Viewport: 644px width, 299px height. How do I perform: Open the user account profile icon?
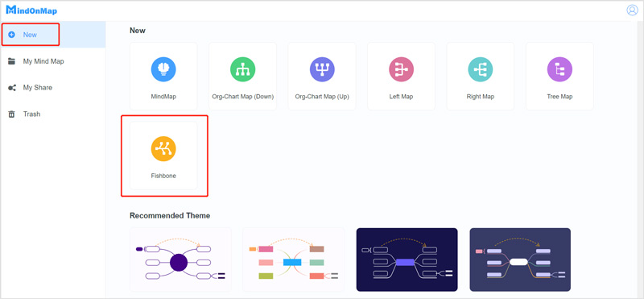pyautogui.click(x=632, y=10)
